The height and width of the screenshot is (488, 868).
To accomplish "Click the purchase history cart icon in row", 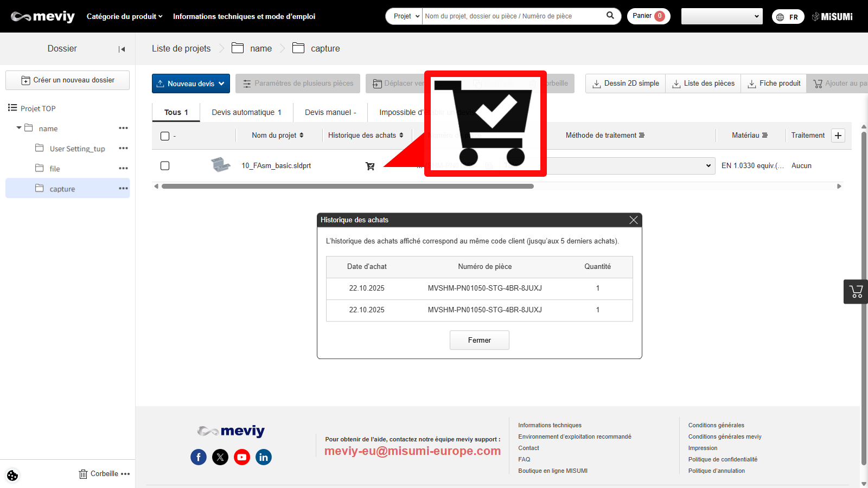I will click(x=370, y=166).
